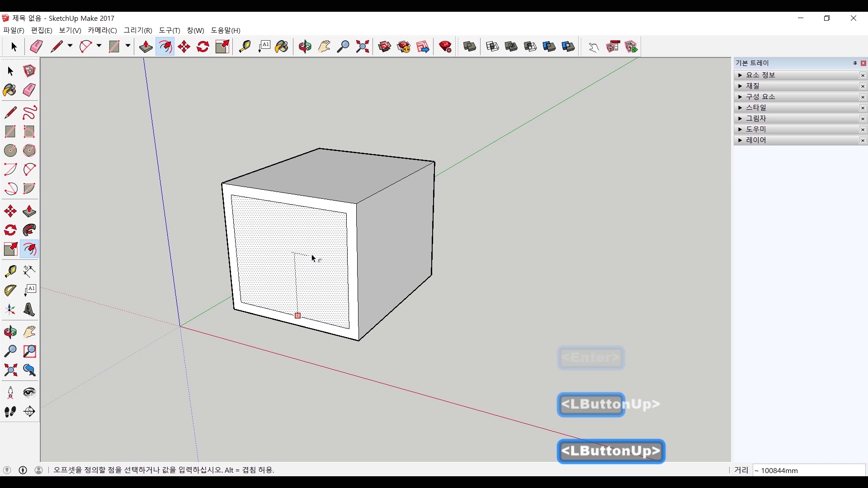
Task: Open the 카메라(C) menu
Action: 102,30
